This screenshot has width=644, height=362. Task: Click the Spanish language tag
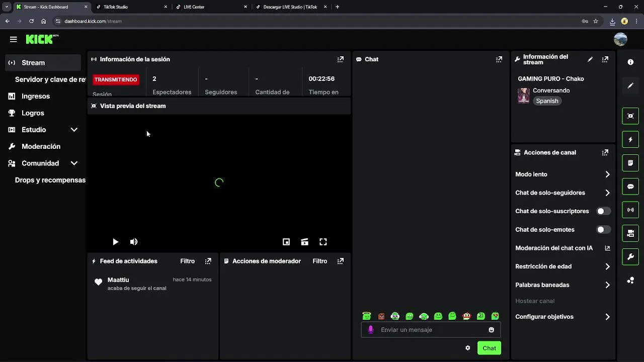[547, 101]
